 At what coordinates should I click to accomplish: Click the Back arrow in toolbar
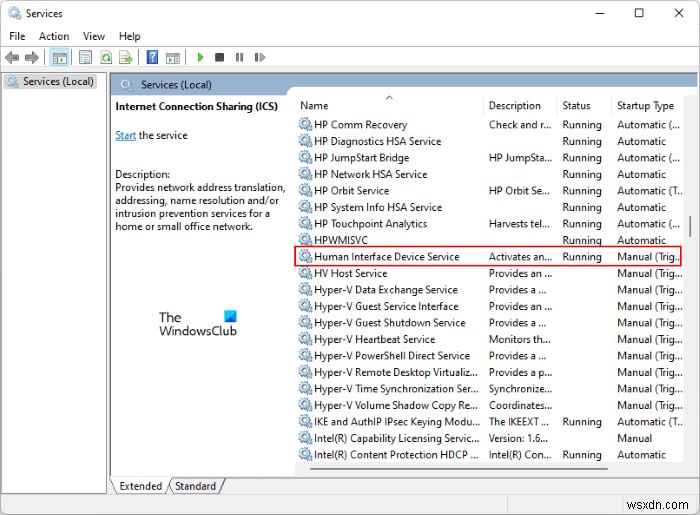12,57
